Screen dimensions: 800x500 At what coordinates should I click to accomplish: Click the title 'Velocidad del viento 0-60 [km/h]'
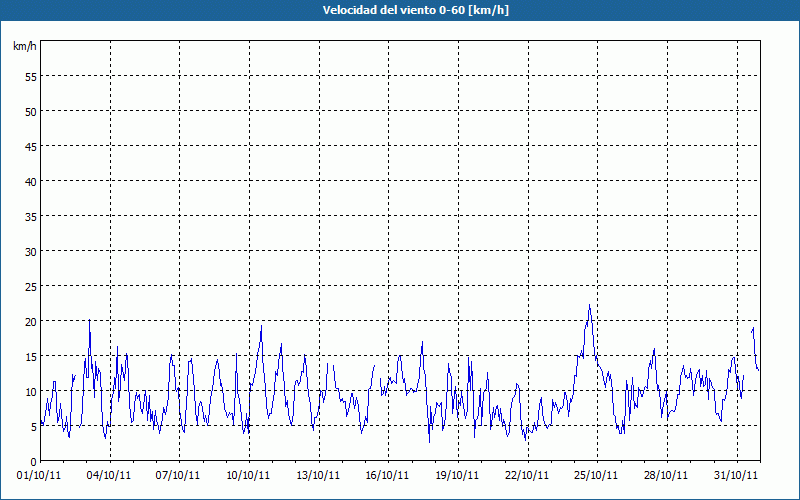pos(415,10)
